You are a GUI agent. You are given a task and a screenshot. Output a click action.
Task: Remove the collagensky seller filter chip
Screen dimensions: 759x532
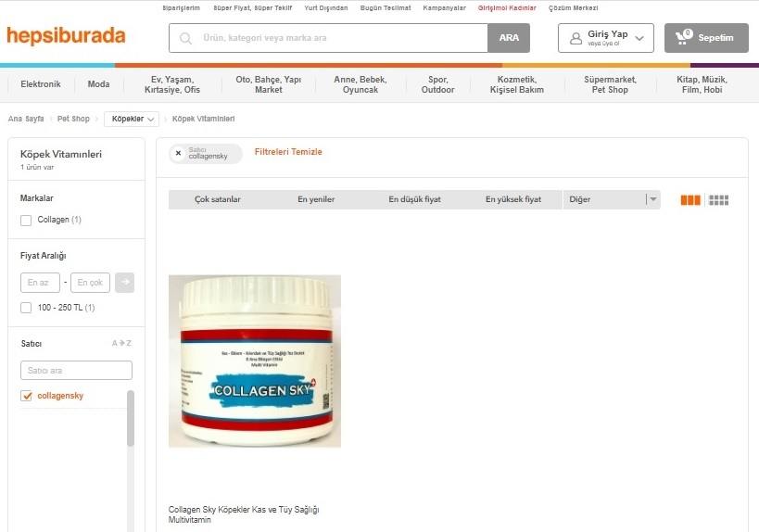tap(178, 153)
